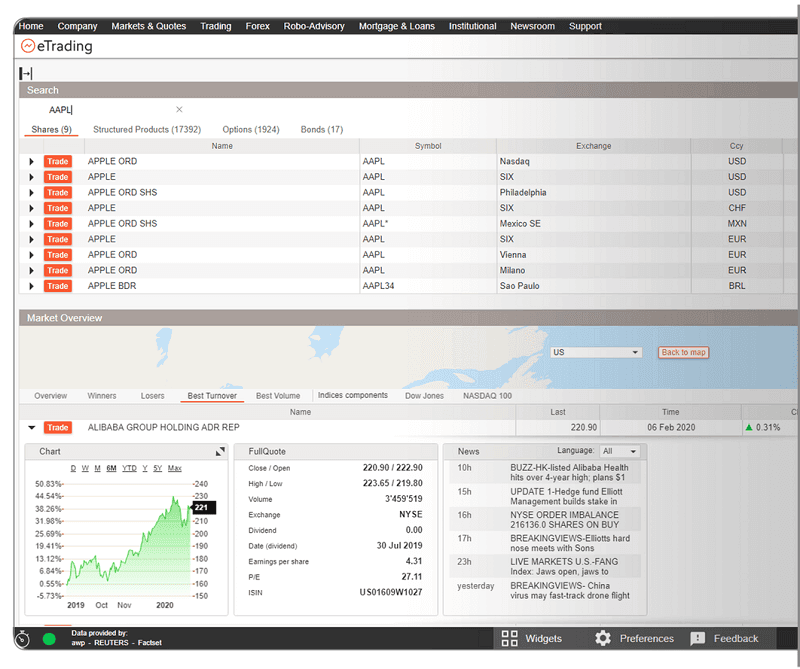This screenshot has height=669, width=800.
Task: Open the news Language dropdown
Action: point(620,452)
